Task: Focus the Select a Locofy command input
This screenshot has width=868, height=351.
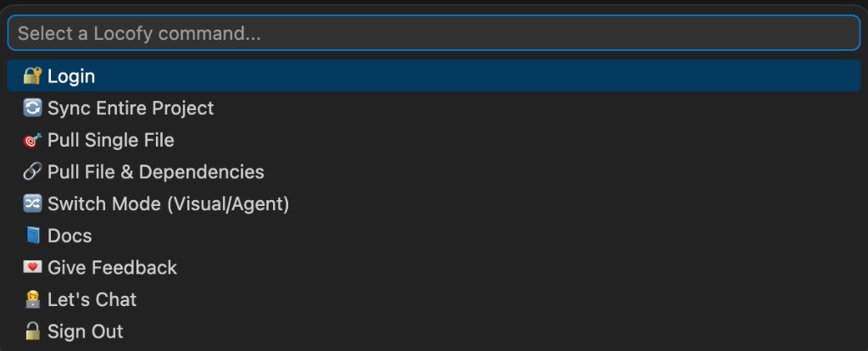Action: 432,34
